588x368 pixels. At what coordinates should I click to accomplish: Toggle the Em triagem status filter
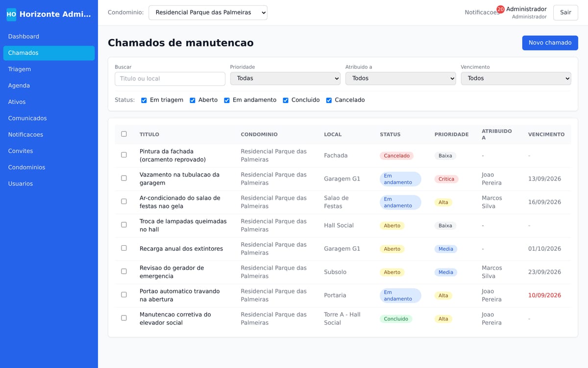(x=144, y=100)
